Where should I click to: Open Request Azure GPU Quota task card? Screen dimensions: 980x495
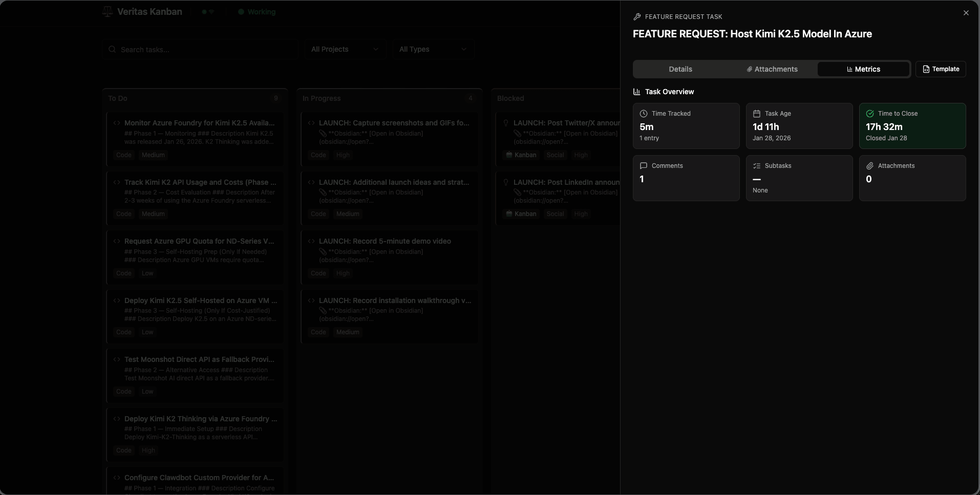coord(195,256)
